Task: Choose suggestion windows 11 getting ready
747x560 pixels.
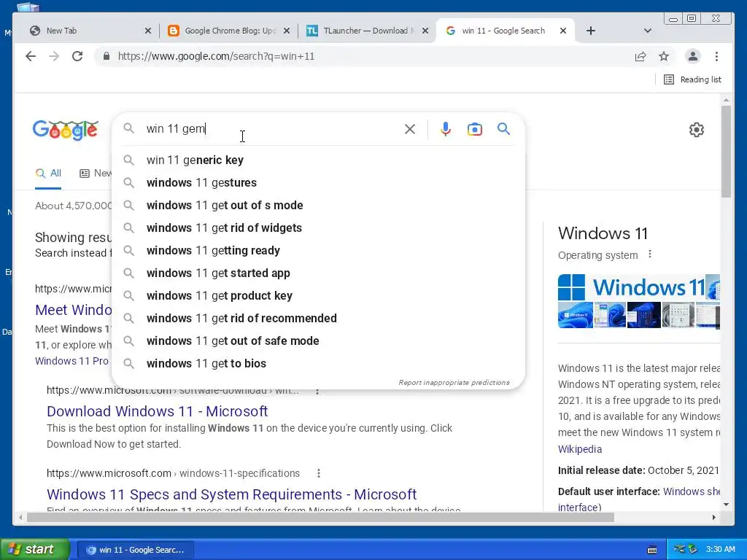Action: click(318, 251)
